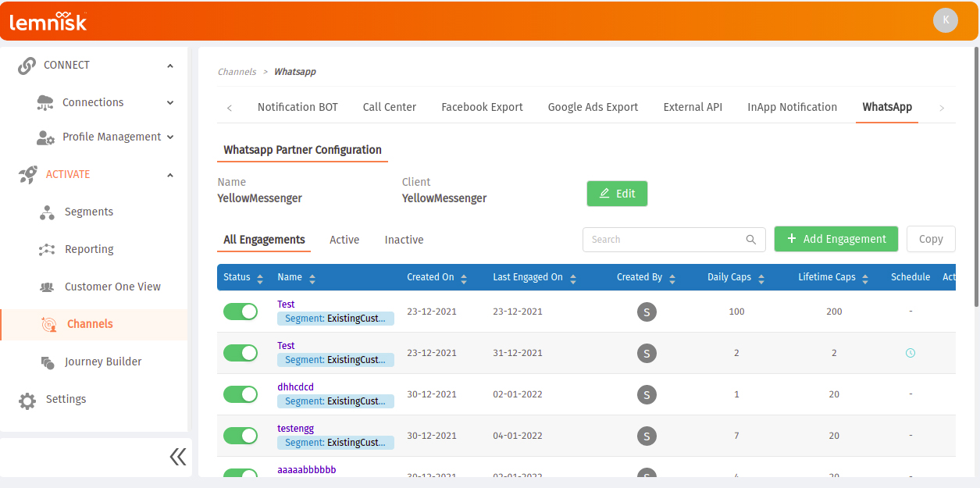
Task: Click Daily Caps value 100
Action: tap(736, 312)
